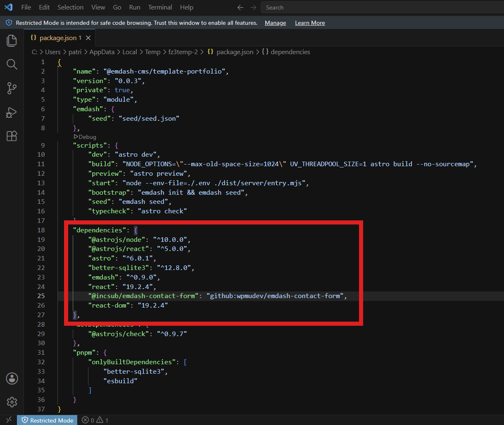Click errors and warnings indicator in status bar
Screen dimensions: 504x425
tap(95, 420)
